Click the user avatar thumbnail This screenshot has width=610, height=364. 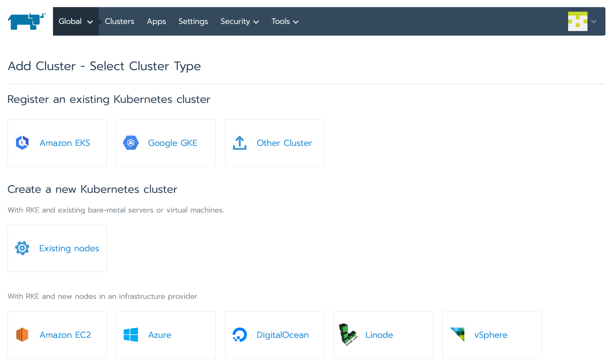tap(578, 21)
